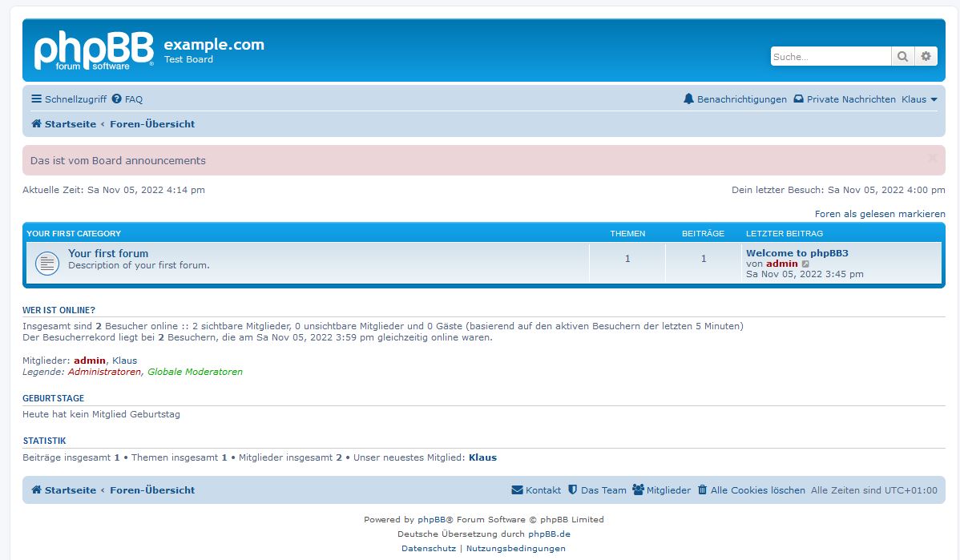Click the STATISTIK heading

tap(44, 441)
